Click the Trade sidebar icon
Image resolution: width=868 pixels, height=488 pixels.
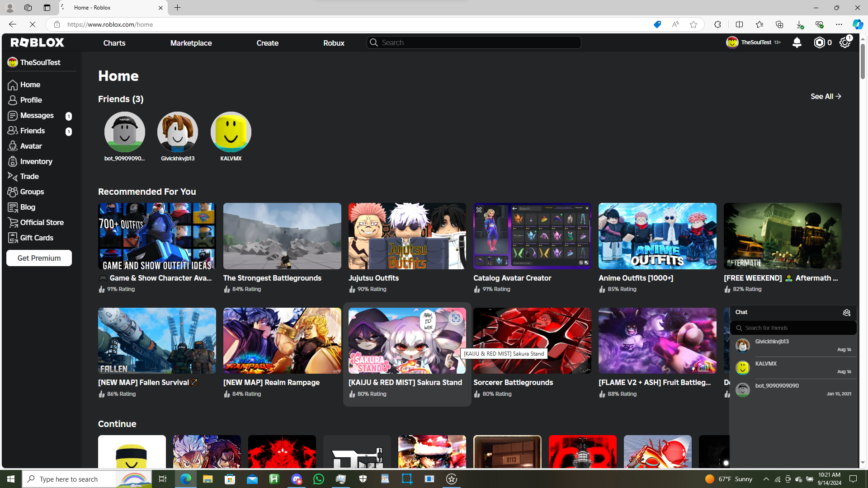point(13,177)
